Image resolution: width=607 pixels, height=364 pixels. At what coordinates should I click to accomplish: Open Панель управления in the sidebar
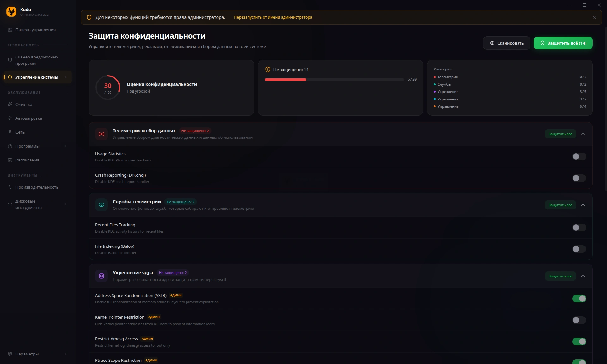pyautogui.click(x=35, y=30)
